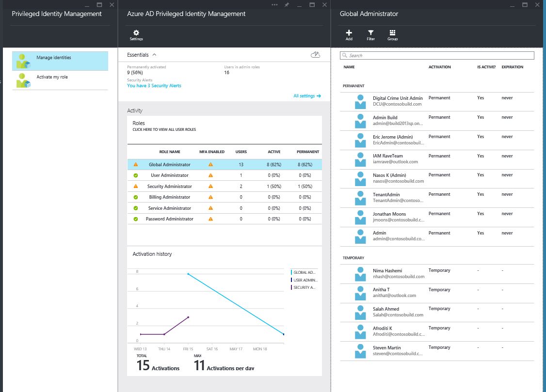Select the User Administrator role row

[x=225, y=175]
